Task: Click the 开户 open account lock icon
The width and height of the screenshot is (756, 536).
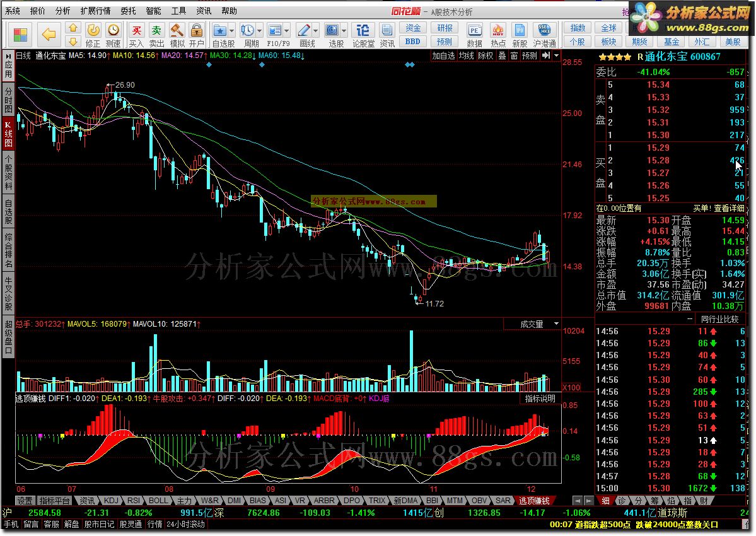Action: click(196, 35)
